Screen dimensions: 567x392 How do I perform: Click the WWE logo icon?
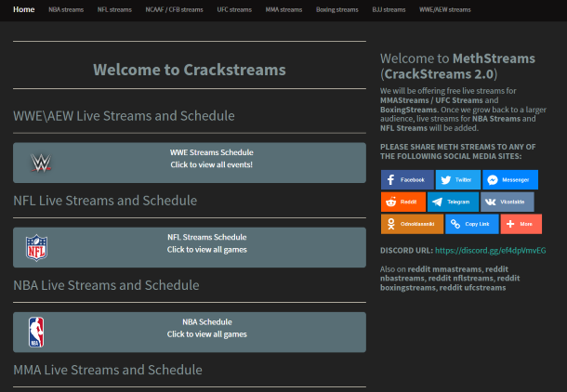coord(41,163)
